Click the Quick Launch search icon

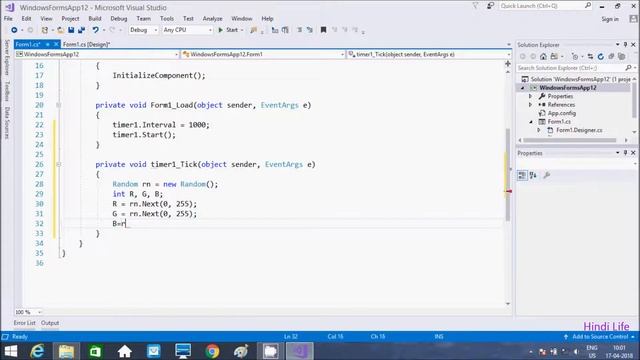[x=588, y=6]
